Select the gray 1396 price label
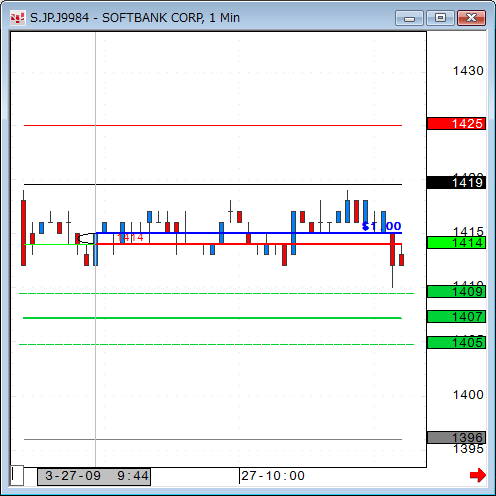The height and width of the screenshot is (496, 496). pos(456,437)
